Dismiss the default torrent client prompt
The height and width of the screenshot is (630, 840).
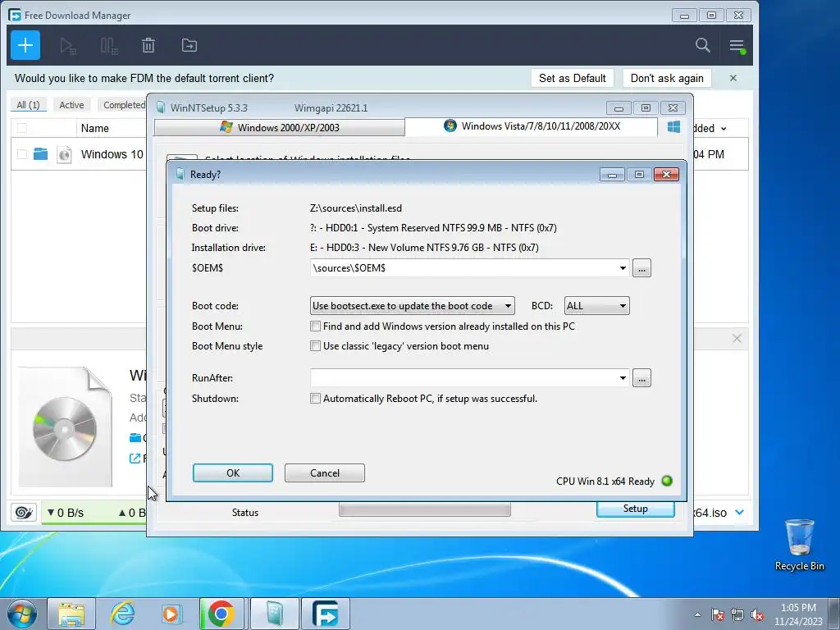pos(733,78)
